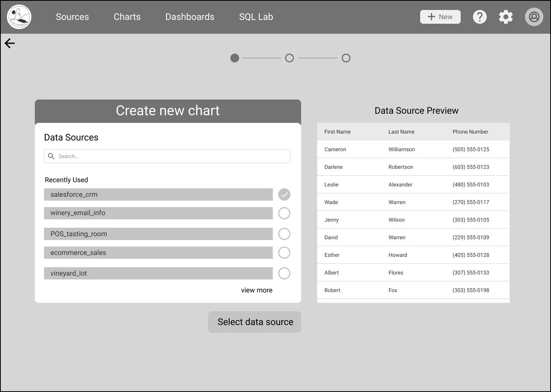Viewport: 551px width, 392px height.
Task: Click the Cameron cell in preview table
Action: pyautogui.click(x=335, y=149)
